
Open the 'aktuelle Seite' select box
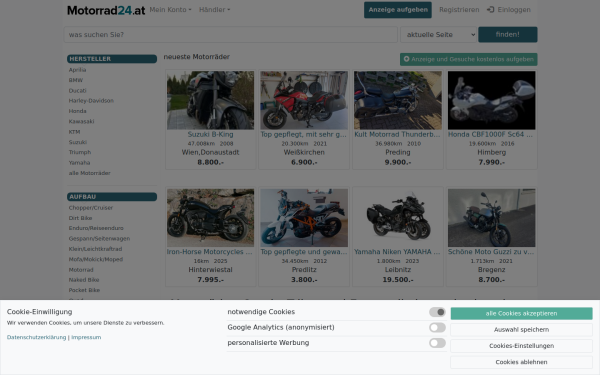[x=439, y=34]
